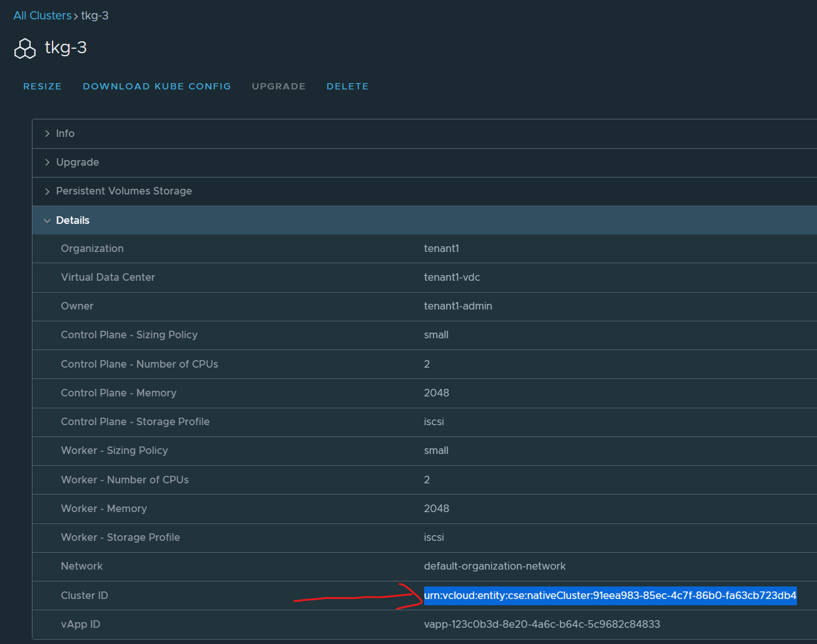The width and height of the screenshot is (817, 644).
Task: Open the Persistent Volumes Storage section
Action: coord(123,191)
